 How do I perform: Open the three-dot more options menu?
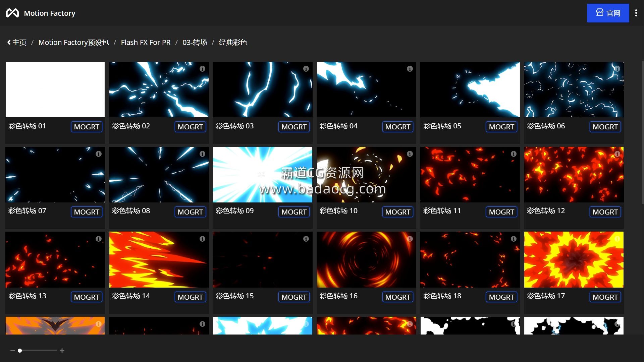tap(636, 13)
